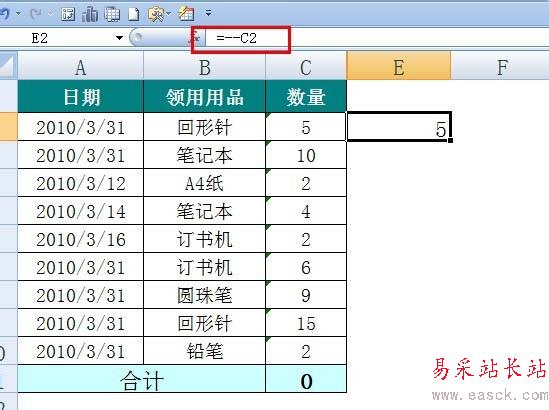Viewport: 549px width, 410px height.
Task: Click 订书机 cell in the 2010/3/16 row
Action: point(204,239)
